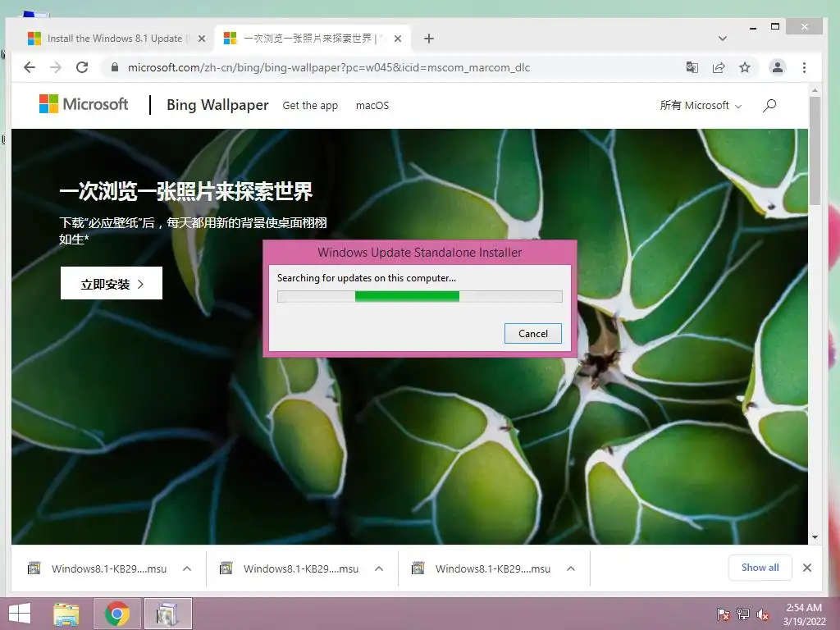The height and width of the screenshot is (630, 840).
Task: Minimize the Chrome window
Action: (x=753, y=27)
